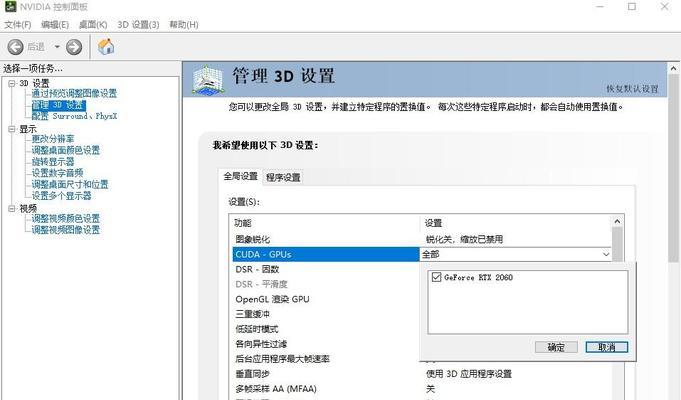Select the DSR - 平滑度 setting row
This screenshot has height=400, width=681.
326,284
